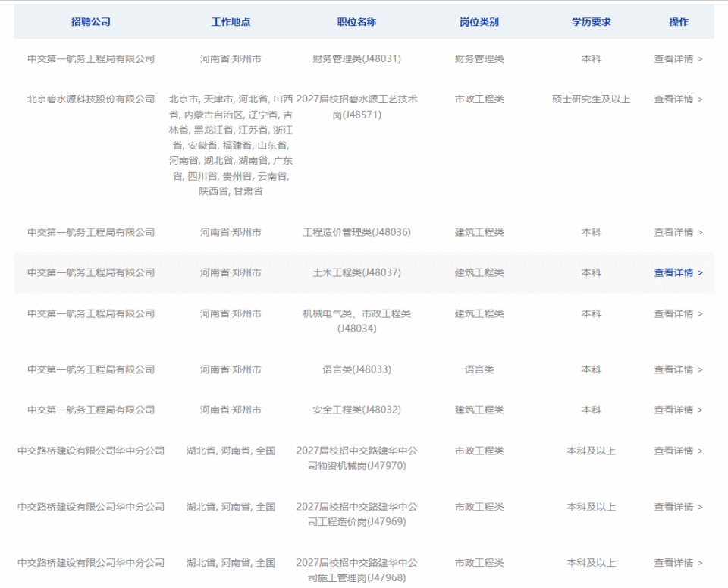Open details for 物资机械岗(J47970)
Viewport: 728px width, 588px height.
678,451
